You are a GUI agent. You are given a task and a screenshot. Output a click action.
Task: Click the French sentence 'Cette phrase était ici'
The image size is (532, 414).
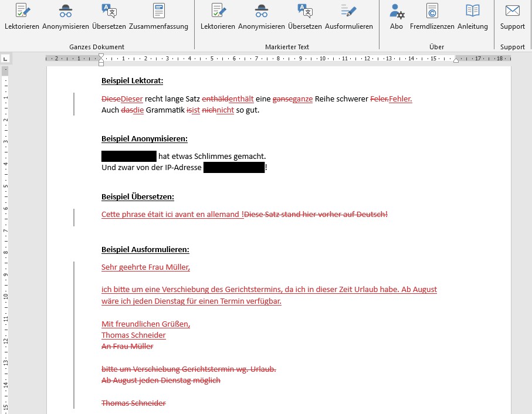click(x=172, y=214)
